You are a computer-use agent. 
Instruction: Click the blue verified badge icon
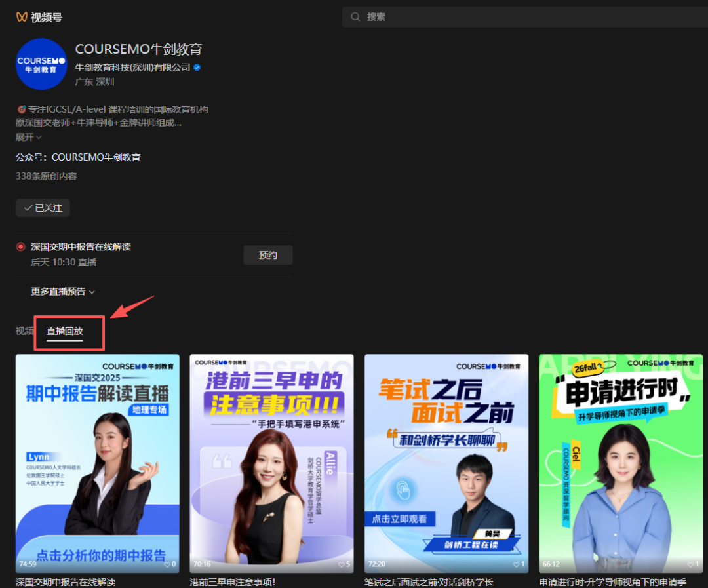pos(197,68)
